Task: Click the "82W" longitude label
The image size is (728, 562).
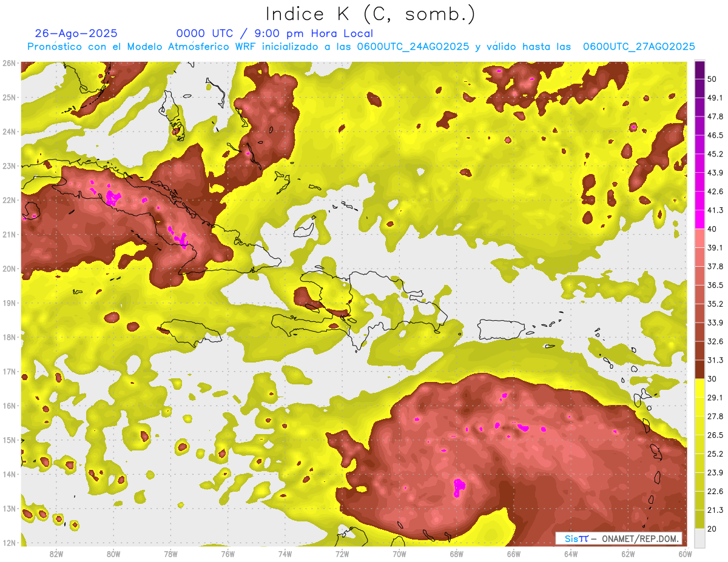Action: (56, 554)
